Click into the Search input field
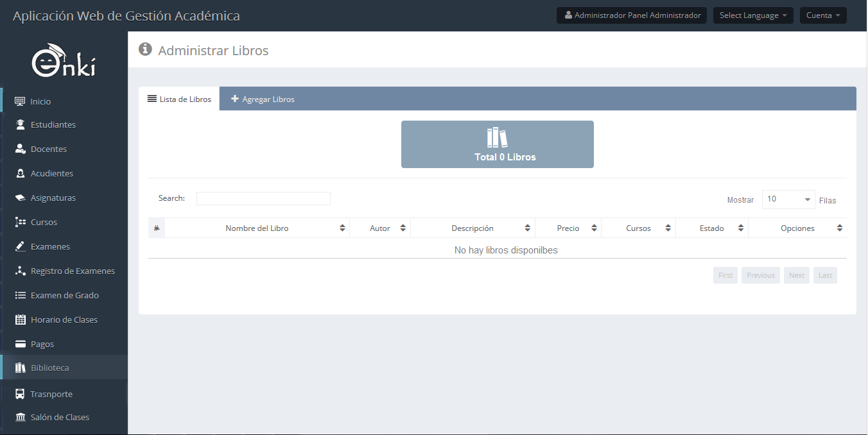This screenshot has height=435, width=868. pos(263,199)
